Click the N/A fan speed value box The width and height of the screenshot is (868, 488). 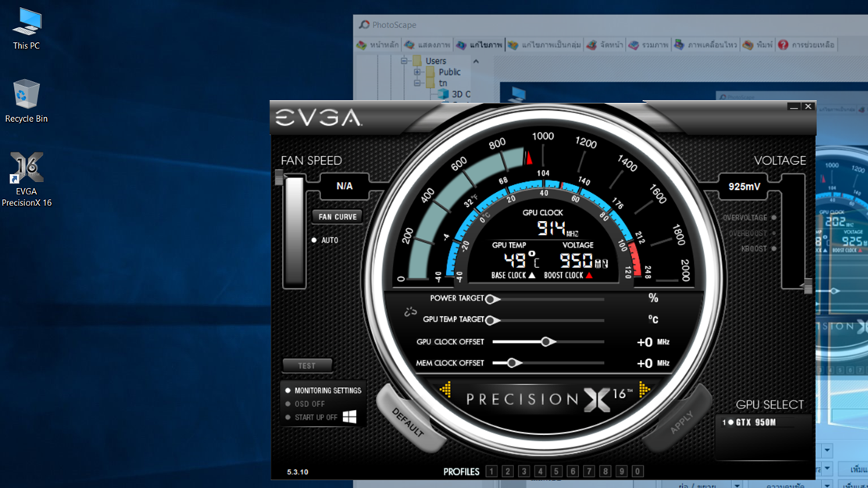click(x=345, y=187)
